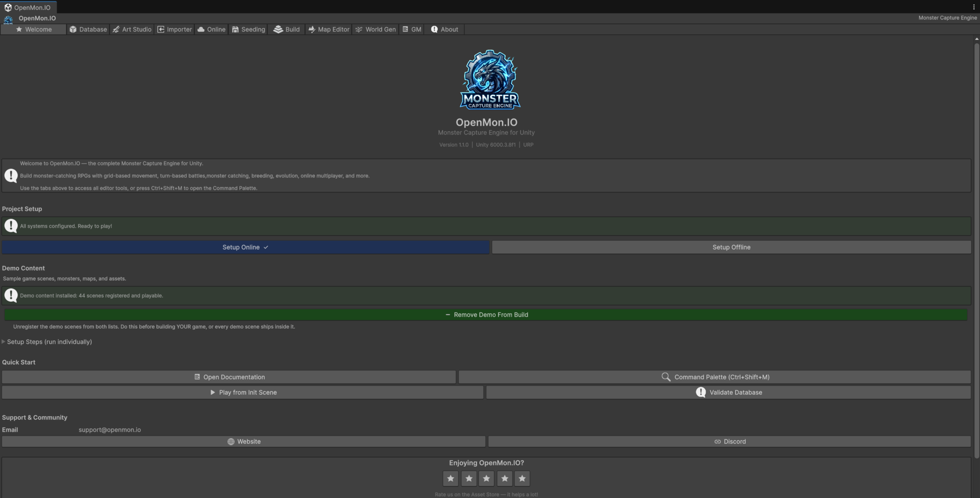Click the Quick Start heading

point(19,363)
